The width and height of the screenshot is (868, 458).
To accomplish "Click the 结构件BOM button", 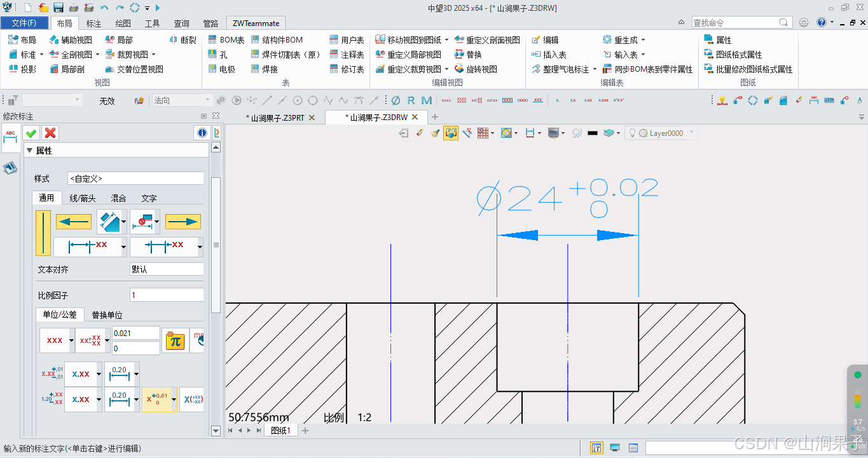I will coord(277,40).
